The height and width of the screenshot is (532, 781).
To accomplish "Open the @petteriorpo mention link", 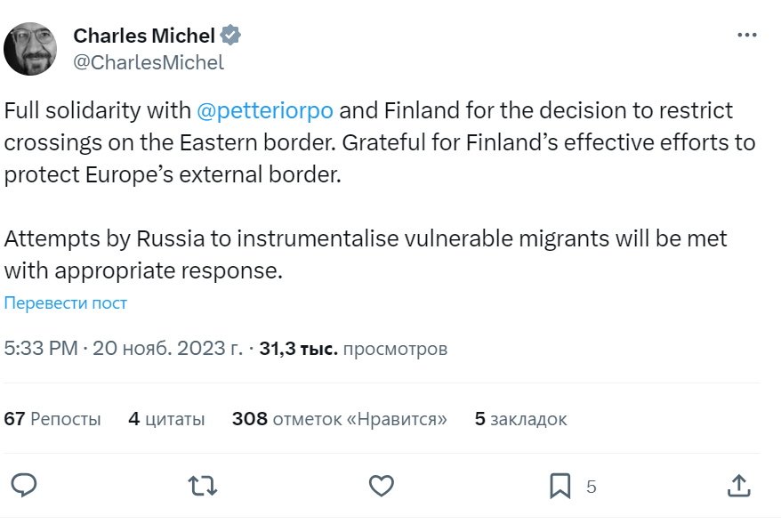I will tap(264, 111).
